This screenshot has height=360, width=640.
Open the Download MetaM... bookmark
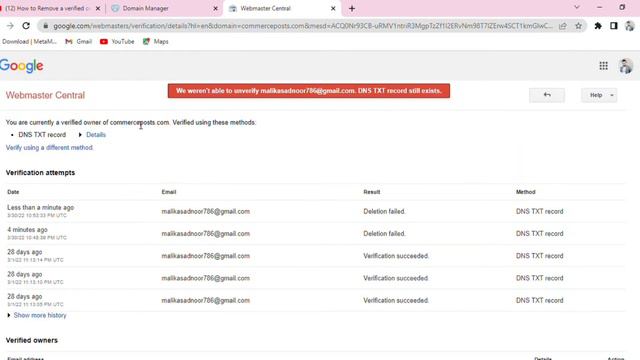coord(29,41)
